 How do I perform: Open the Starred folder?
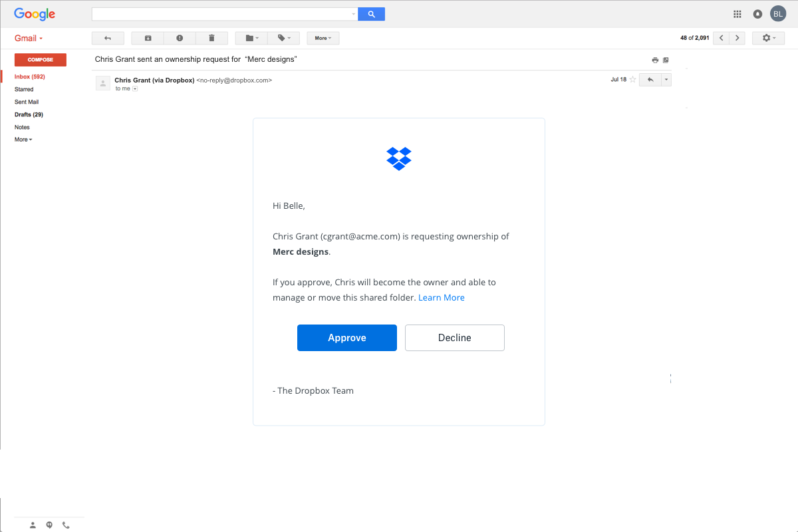[x=24, y=89]
